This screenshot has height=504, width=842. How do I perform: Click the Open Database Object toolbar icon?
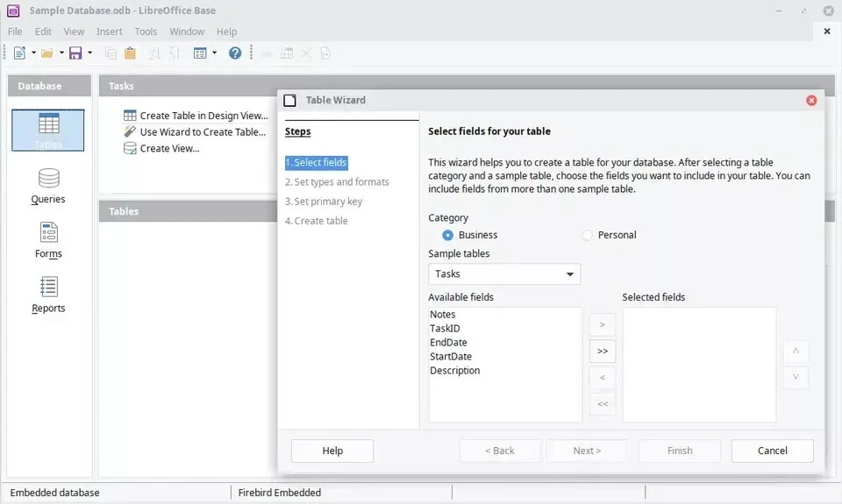(267, 53)
